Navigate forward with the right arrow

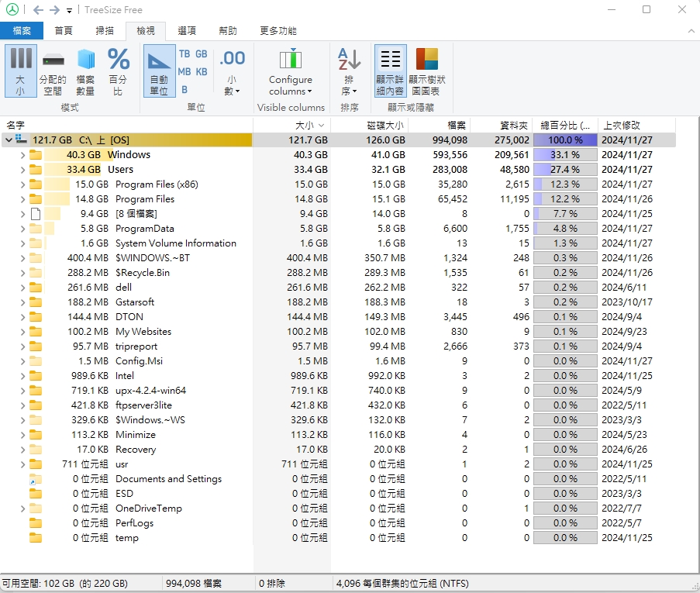(x=54, y=10)
